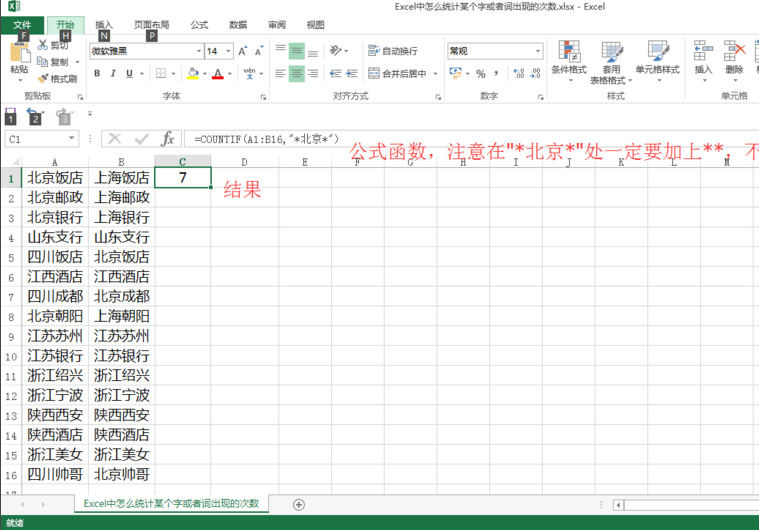Open the number format dropdown 常规

click(x=538, y=51)
